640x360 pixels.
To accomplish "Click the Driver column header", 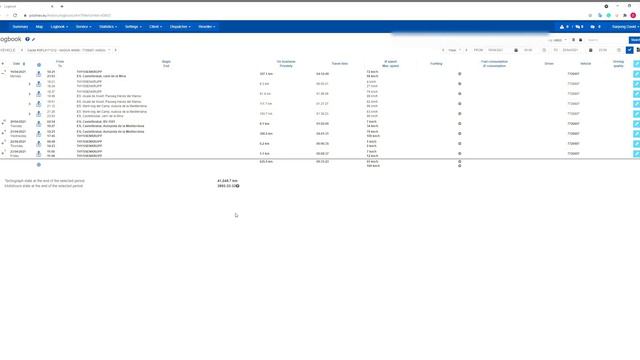I will pos(549,64).
